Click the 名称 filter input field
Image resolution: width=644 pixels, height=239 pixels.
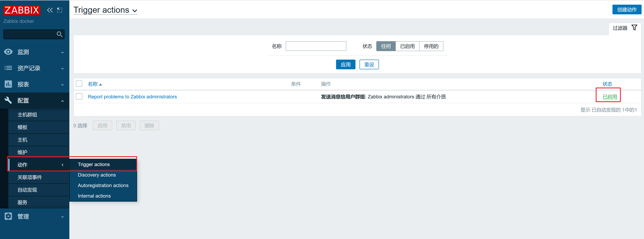(x=316, y=46)
